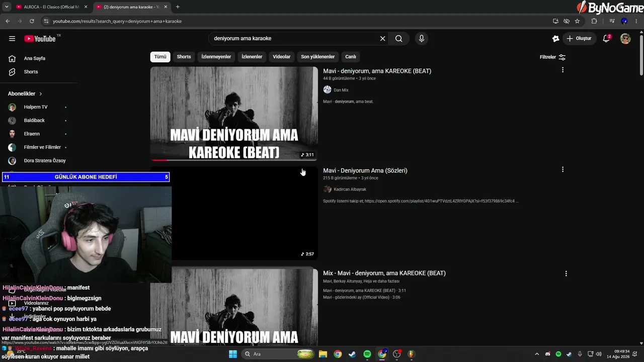The image size is (644, 362).
Task: Open the Windows Start menu
Action: [233, 354]
